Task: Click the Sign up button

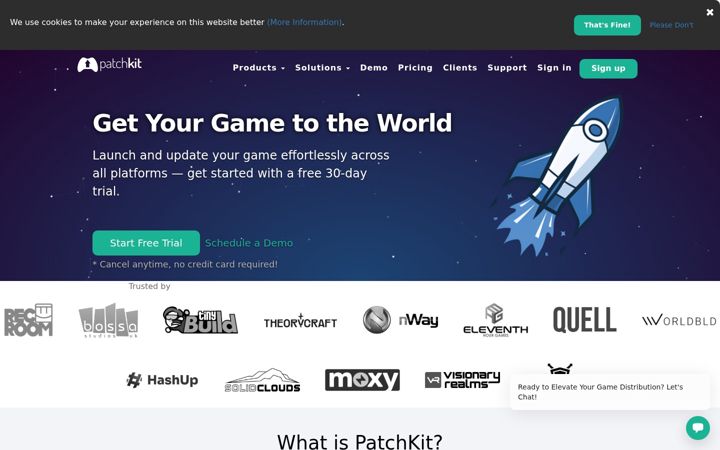Action: pyautogui.click(x=608, y=68)
